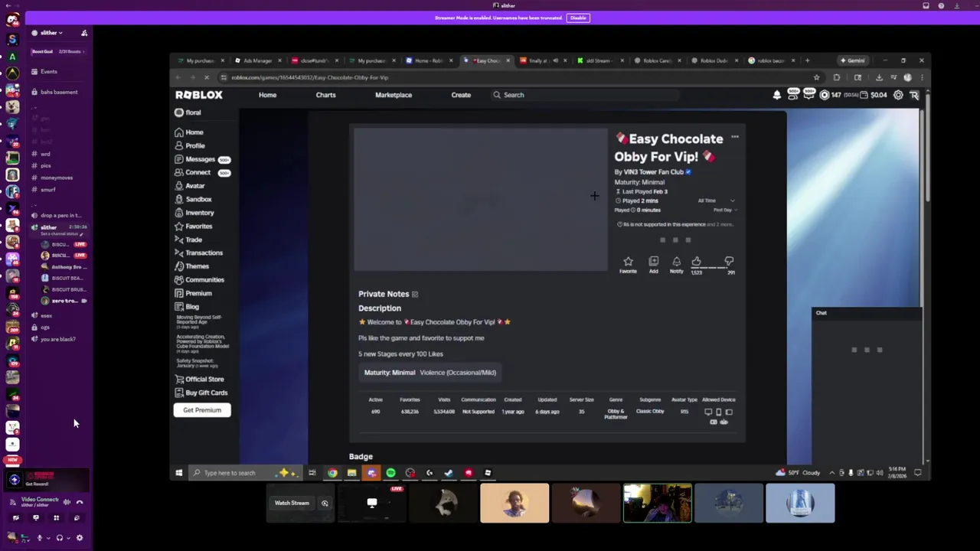Open the bahs basement channel
The height and width of the screenshot is (551, 980).
[59, 92]
